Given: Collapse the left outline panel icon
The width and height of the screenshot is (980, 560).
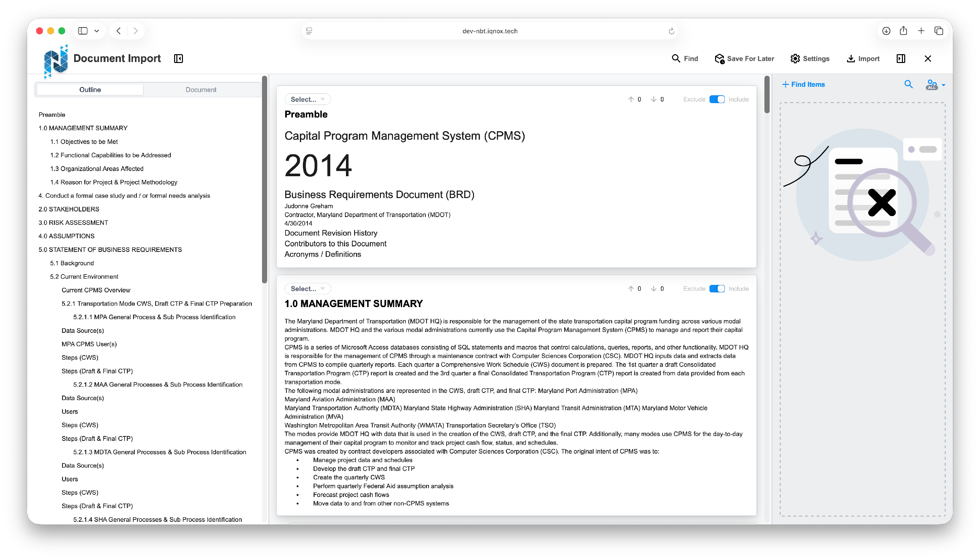Looking at the screenshot, I should click(x=178, y=58).
